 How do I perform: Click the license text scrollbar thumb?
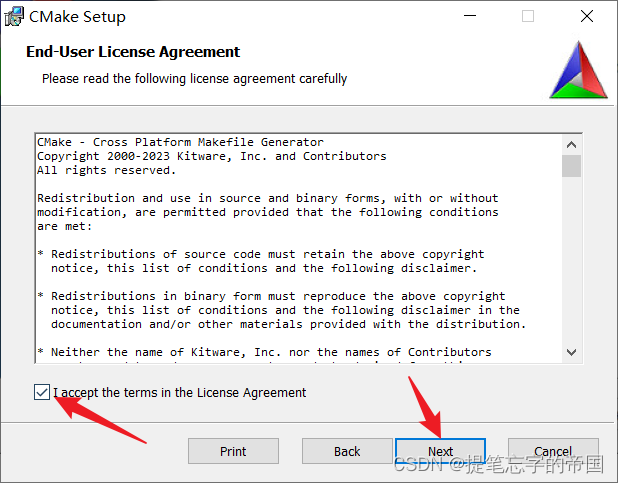571,166
